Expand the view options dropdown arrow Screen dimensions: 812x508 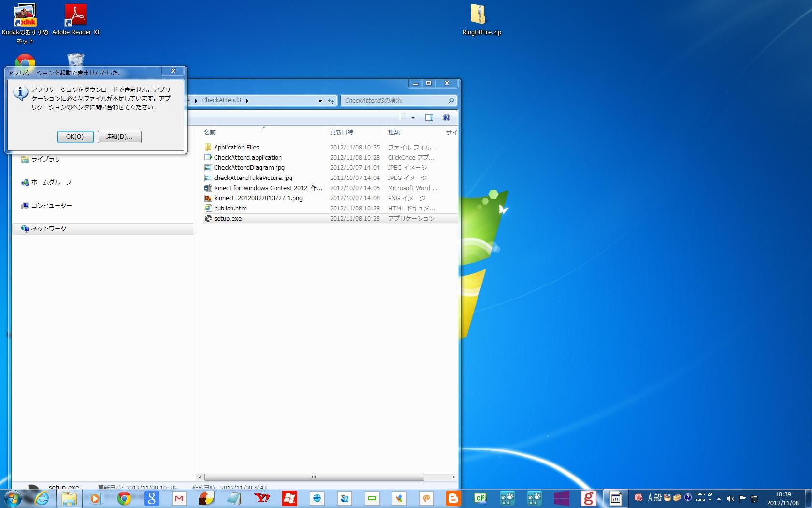point(413,118)
